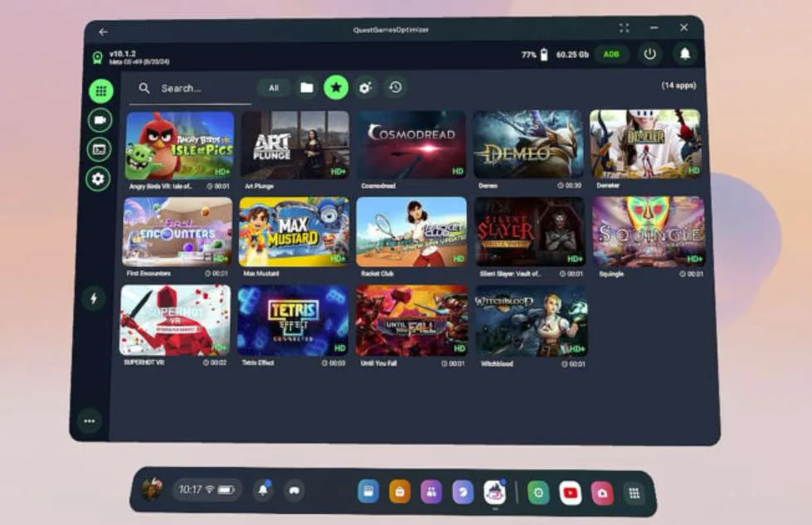
Task: Open the app library grid in dock
Action: (634, 493)
